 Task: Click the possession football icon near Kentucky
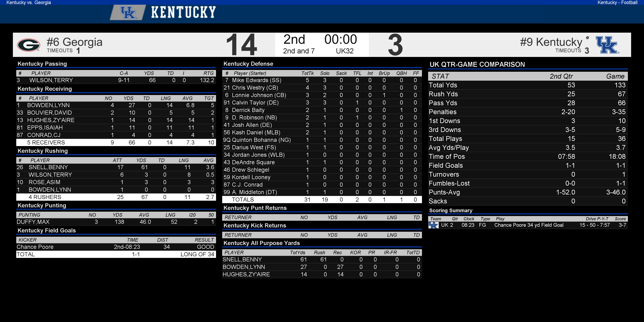coord(588,38)
